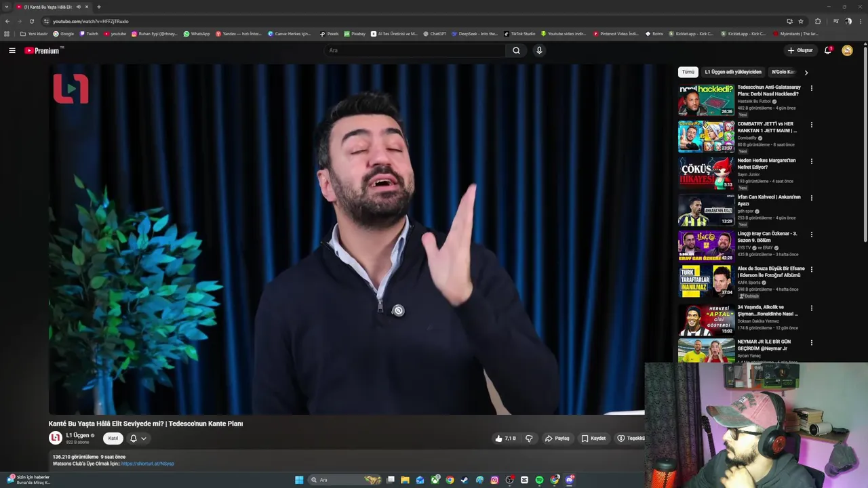Click the Oluştur create button
Screen dimensions: 868x488
800,50
